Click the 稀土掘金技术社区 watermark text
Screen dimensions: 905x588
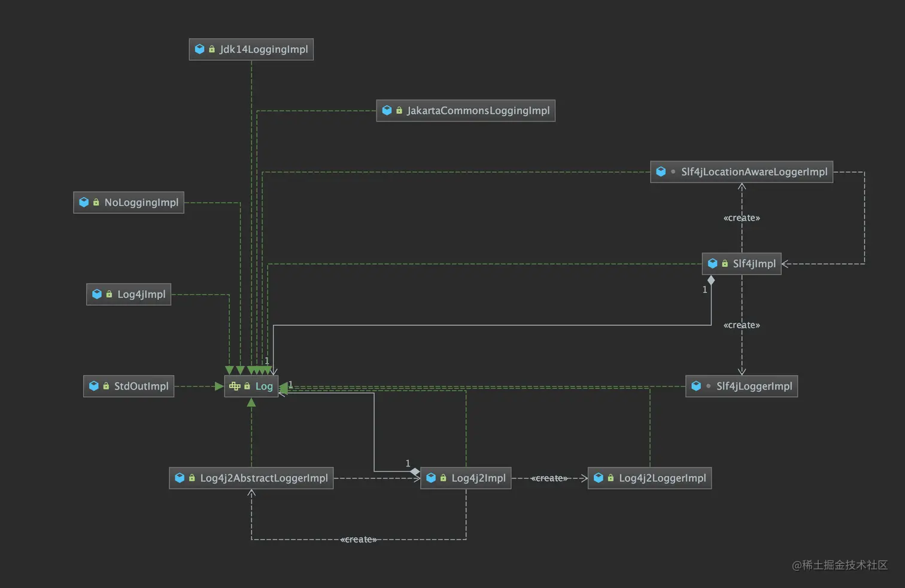point(840,565)
